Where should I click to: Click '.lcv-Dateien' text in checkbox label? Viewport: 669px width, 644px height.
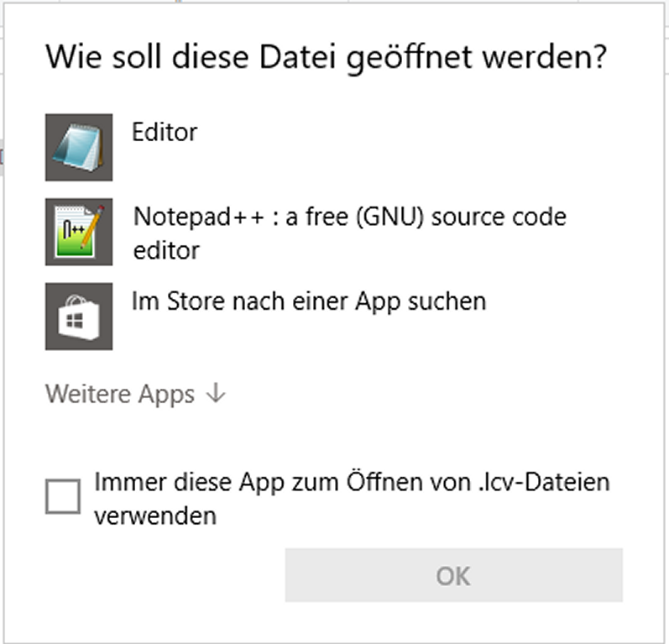tap(544, 483)
